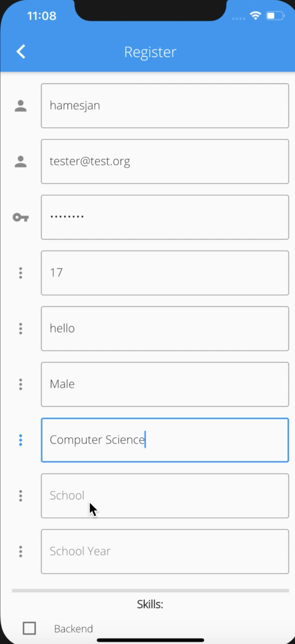This screenshot has height=644, width=295.
Task: Click the Computer Science text field
Action: pos(165,440)
